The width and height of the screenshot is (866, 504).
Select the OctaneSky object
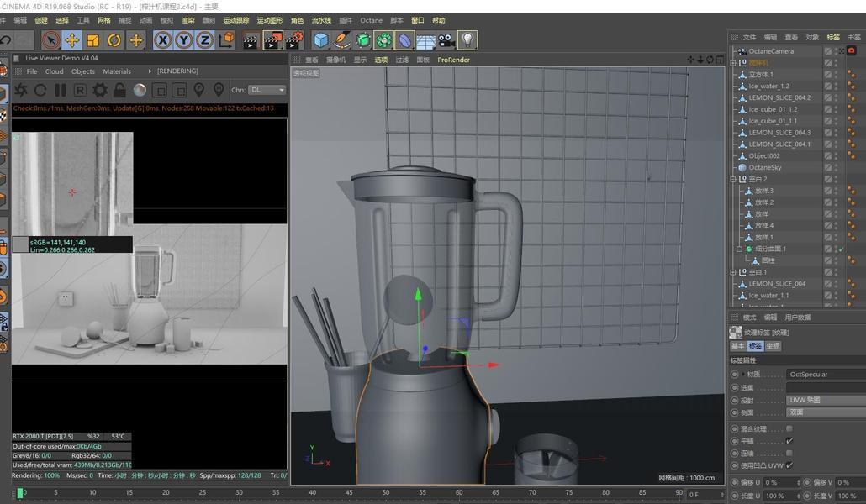tap(765, 167)
